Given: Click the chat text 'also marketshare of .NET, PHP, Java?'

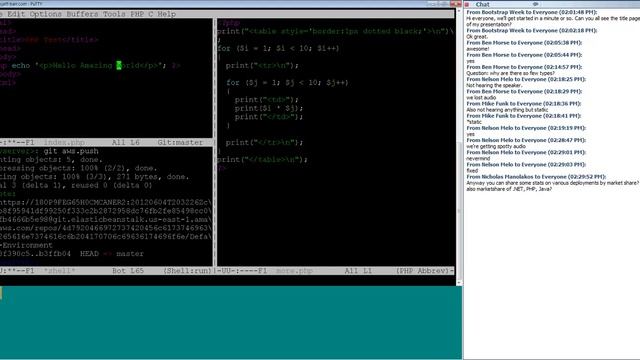Looking at the screenshot, I should pyautogui.click(x=509, y=189).
